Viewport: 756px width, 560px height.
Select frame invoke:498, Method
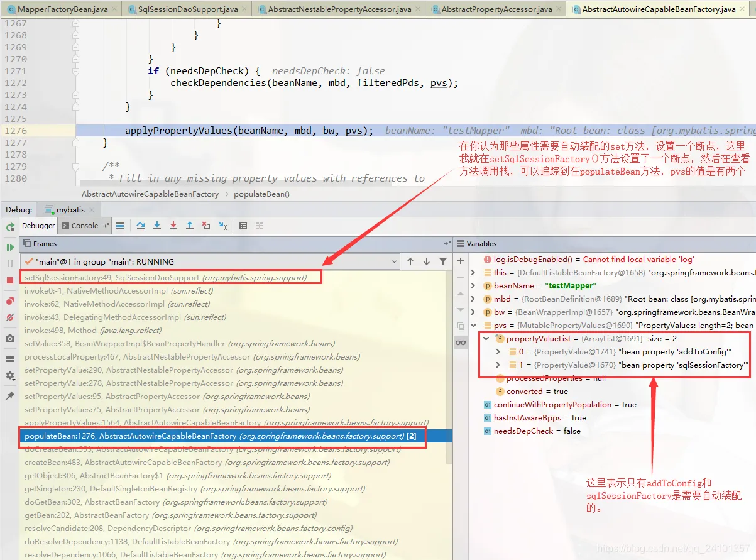coord(235,330)
